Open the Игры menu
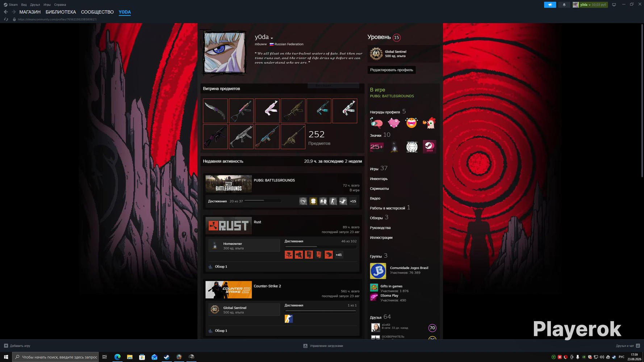Viewport: 644px width, 362px height. click(47, 5)
